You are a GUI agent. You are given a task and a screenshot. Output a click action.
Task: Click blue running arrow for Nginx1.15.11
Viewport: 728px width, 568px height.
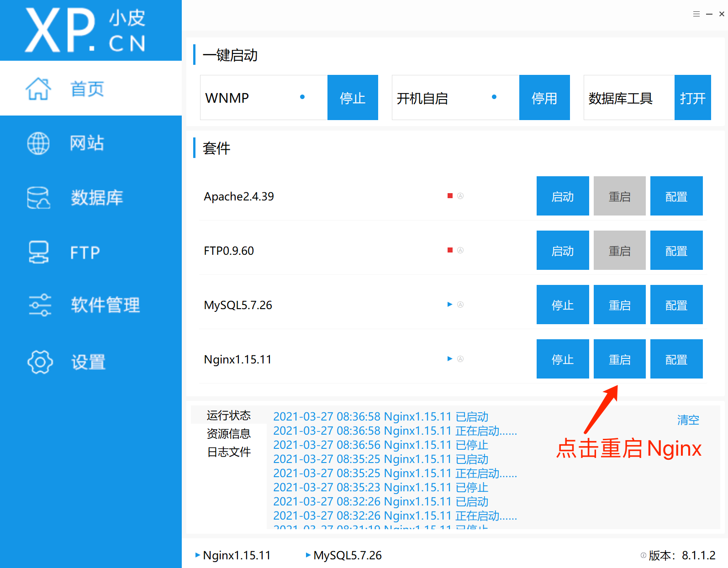pos(450,359)
